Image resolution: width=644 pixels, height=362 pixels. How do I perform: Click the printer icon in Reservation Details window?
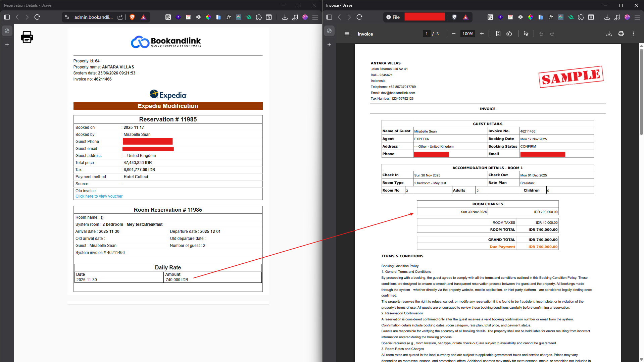27,37
